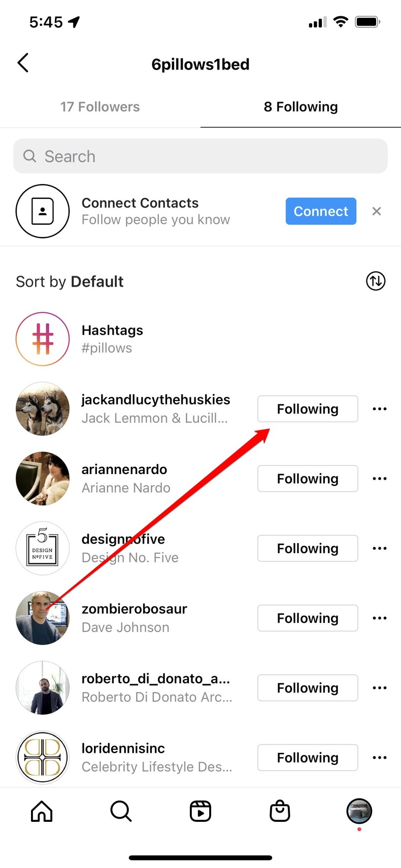Image resolution: width=401 pixels, height=868 pixels.
Task: Open the Shop bag icon
Action: 279,811
